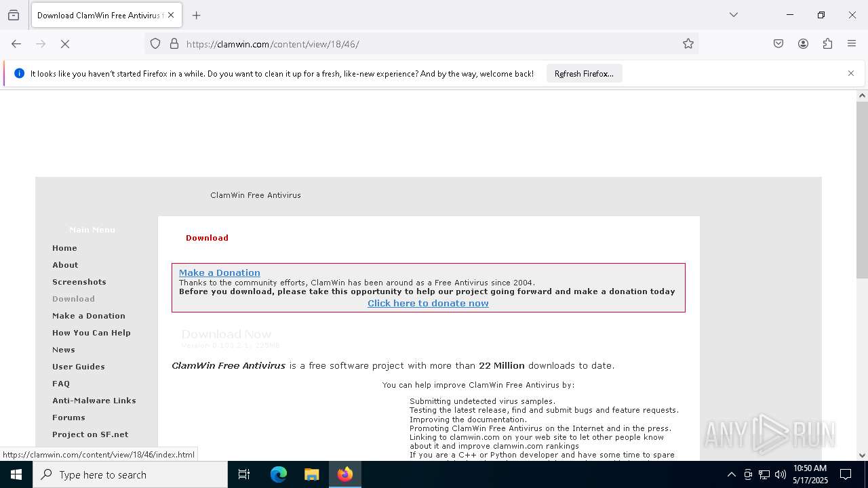Image resolution: width=868 pixels, height=488 pixels.
Task: Open a new tab with plus button
Action: tap(196, 15)
